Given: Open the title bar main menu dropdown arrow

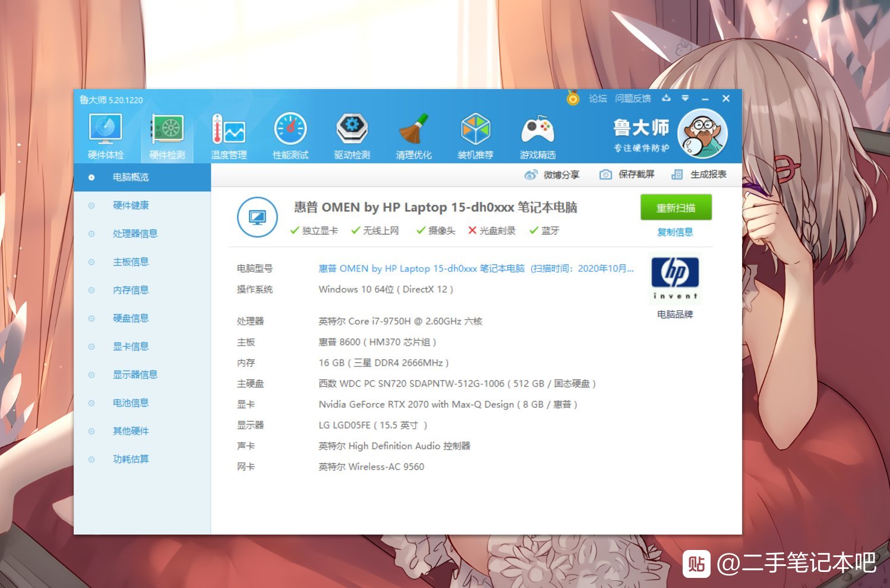Looking at the screenshot, I should pos(685,98).
